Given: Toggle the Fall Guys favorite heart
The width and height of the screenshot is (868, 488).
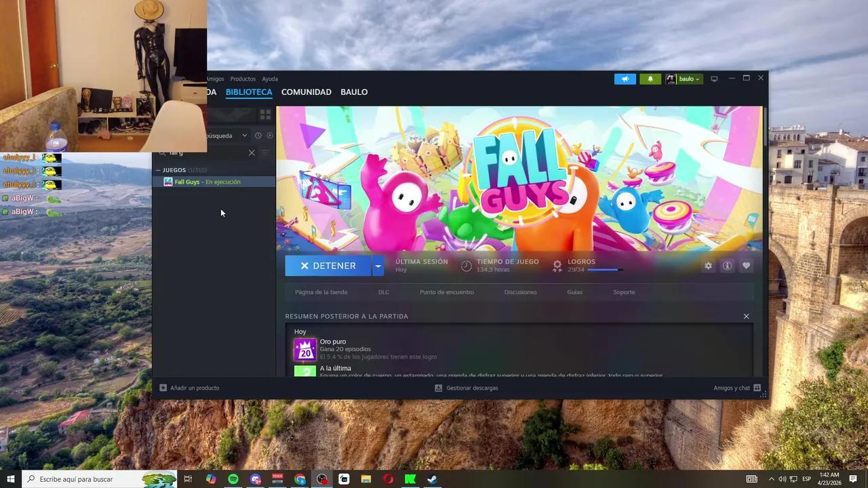Looking at the screenshot, I should (746, 266).
